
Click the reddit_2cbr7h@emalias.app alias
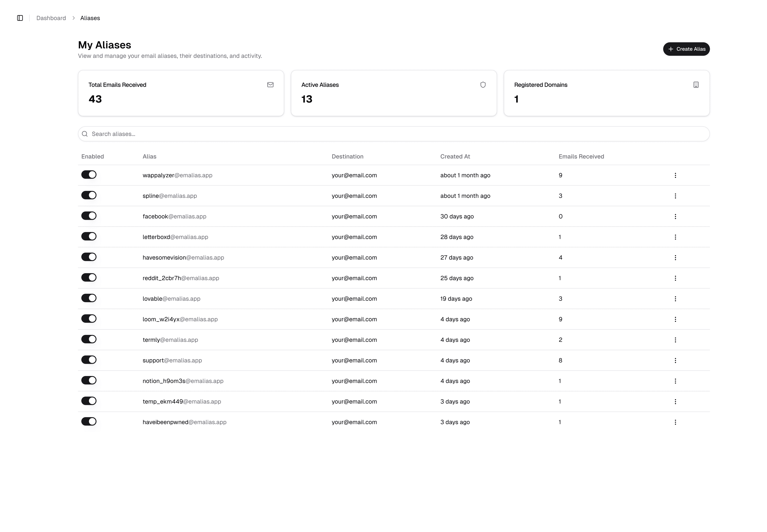coord(181,278)
